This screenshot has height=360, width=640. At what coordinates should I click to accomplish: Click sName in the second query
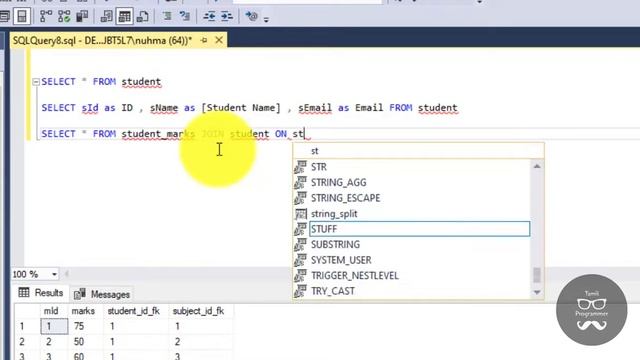pyautogui.click(x=164, y=108)
